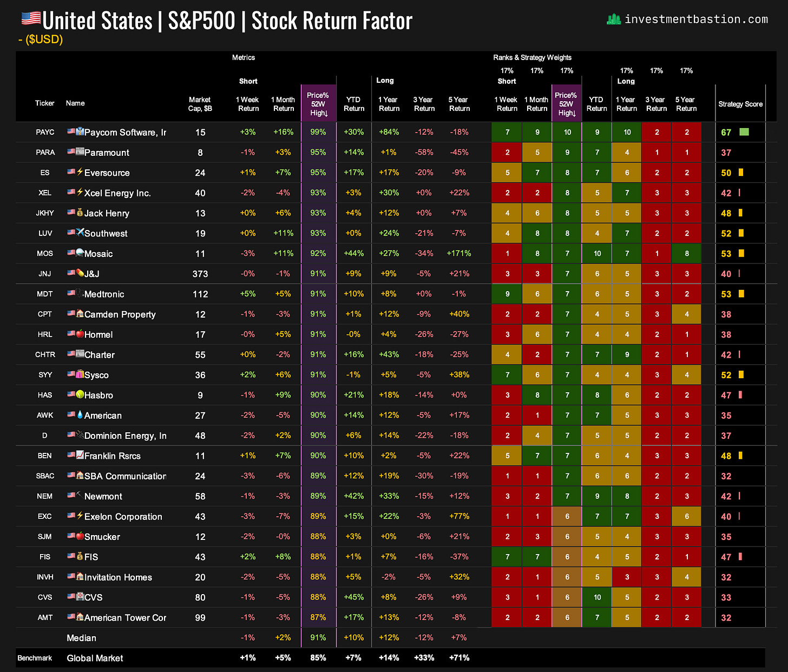Click the icon beside Paycom Software name
This screenshot has width=788, height=672.
click(80, 131)
